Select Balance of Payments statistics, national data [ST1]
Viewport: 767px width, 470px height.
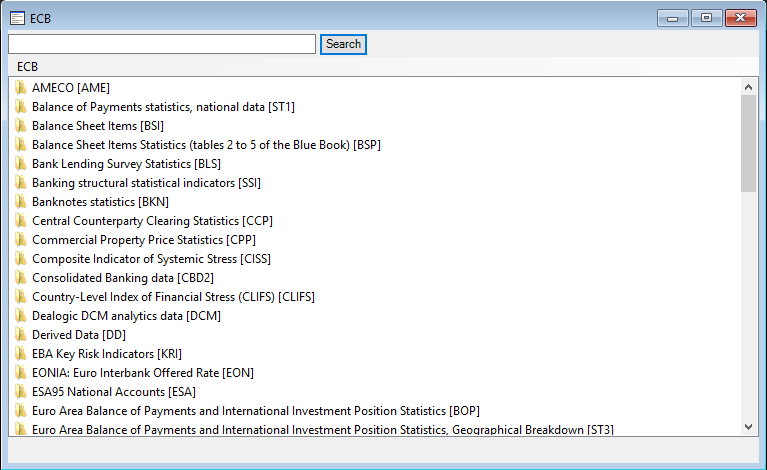163,107
